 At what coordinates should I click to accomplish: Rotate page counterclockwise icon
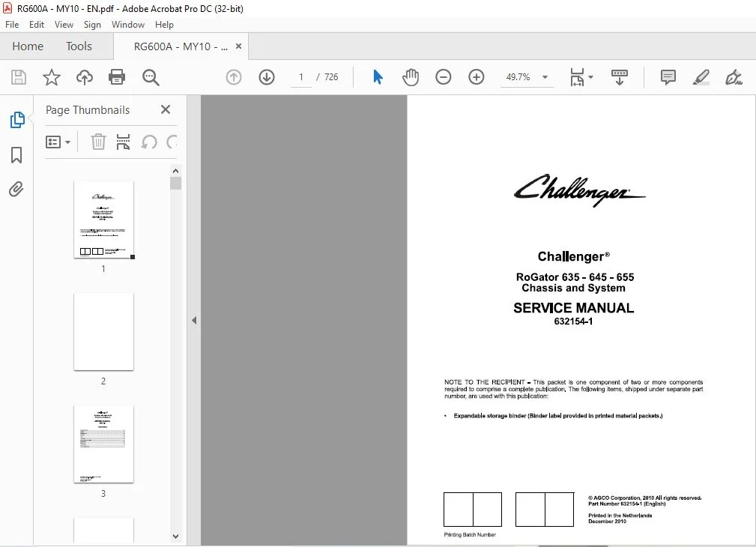[149, 142]
